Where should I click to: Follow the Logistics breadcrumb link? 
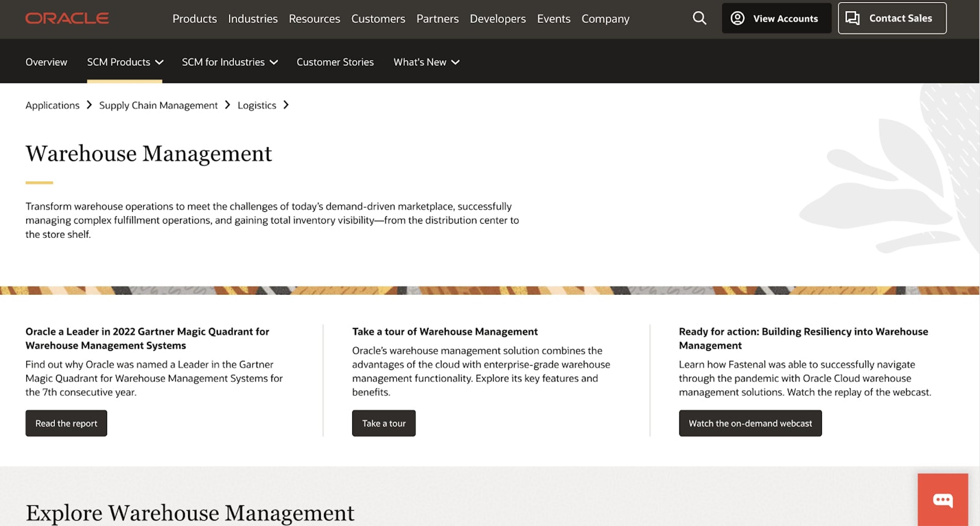[257, 105]
